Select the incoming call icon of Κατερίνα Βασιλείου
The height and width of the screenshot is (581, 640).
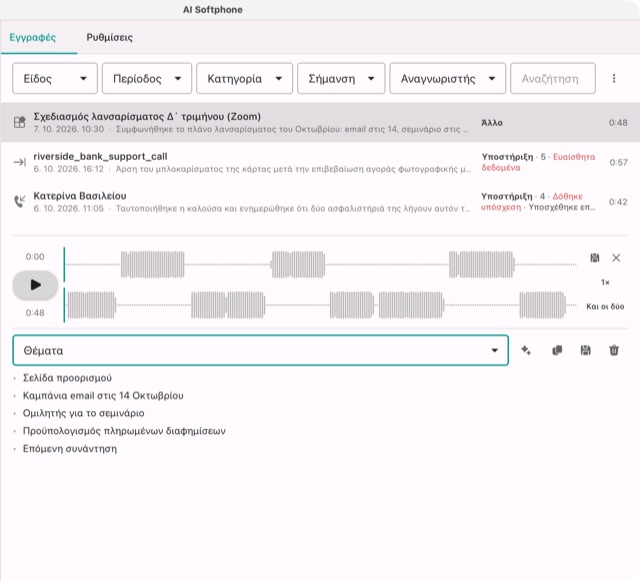pos(20,201)
